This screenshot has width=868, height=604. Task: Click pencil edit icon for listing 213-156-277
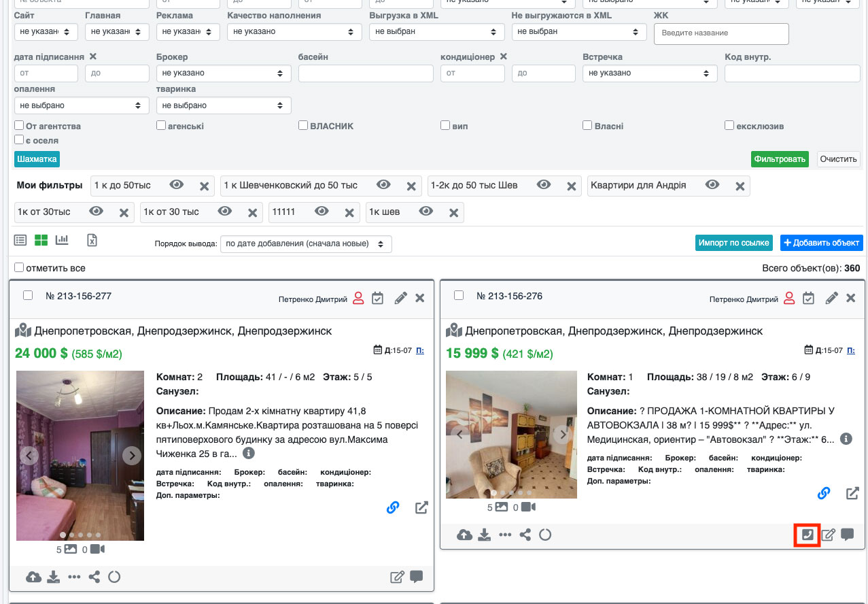(400, 298)
